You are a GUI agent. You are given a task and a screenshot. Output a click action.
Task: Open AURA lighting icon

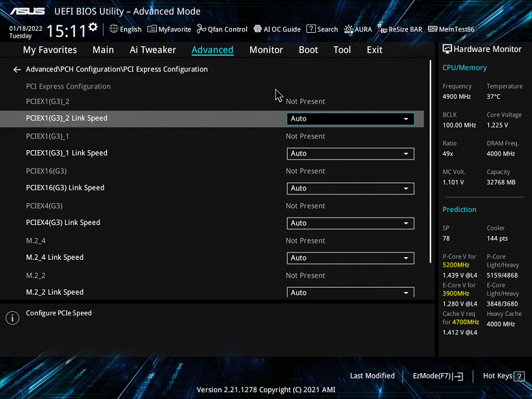349,29
